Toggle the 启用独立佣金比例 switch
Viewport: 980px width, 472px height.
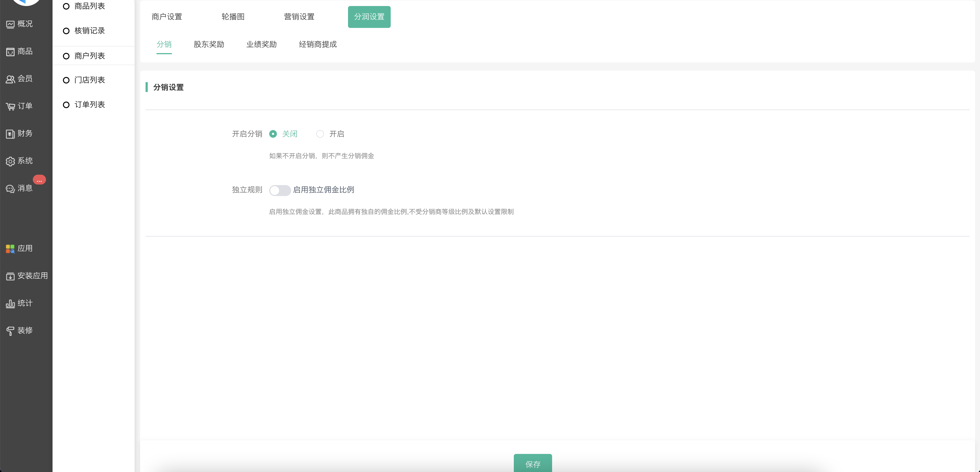280,190
